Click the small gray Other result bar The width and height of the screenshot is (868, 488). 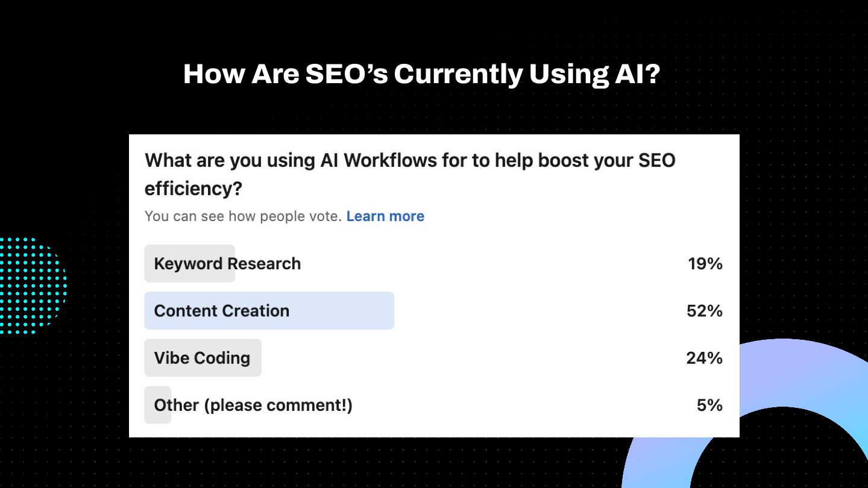(x=158, y=405)
